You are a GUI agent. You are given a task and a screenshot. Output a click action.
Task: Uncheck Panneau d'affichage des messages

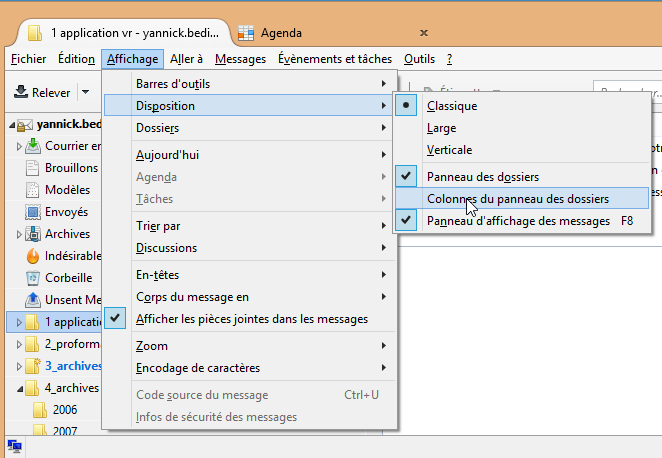[x=518, y=221]
